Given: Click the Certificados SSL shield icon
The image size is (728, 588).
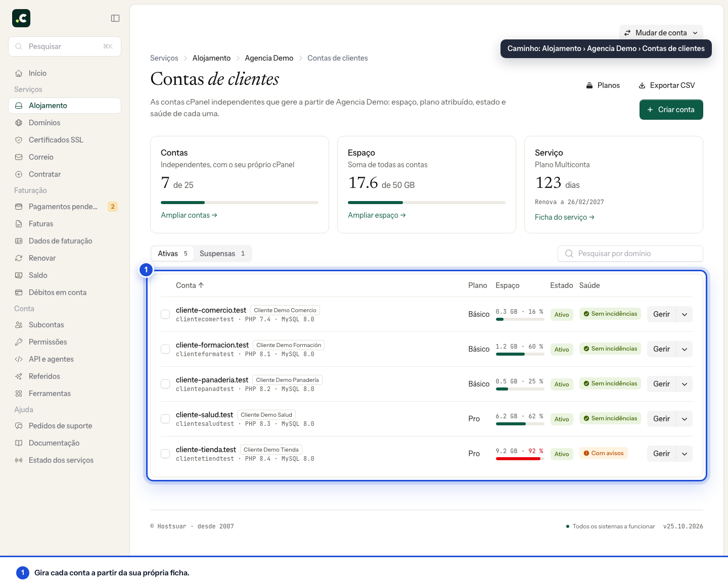Looking at the screenshot, I should (x=19, y=140).
